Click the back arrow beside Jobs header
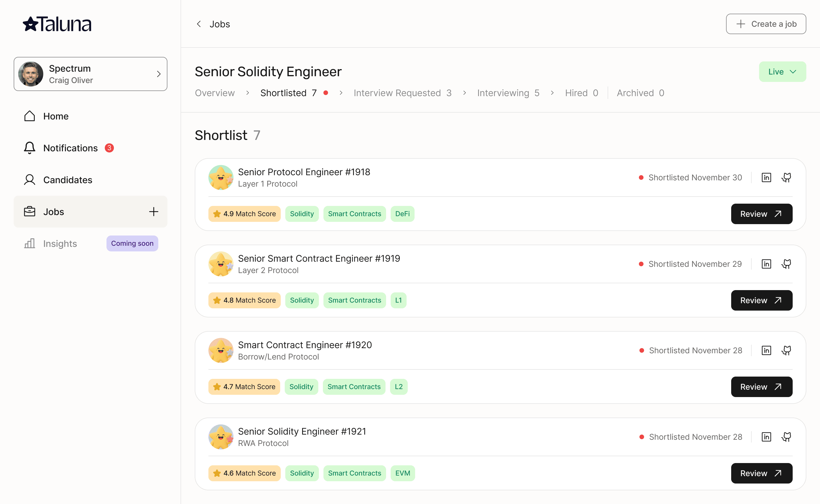The height and width of the screenshot is (504, 820). (x=199, y=24)
